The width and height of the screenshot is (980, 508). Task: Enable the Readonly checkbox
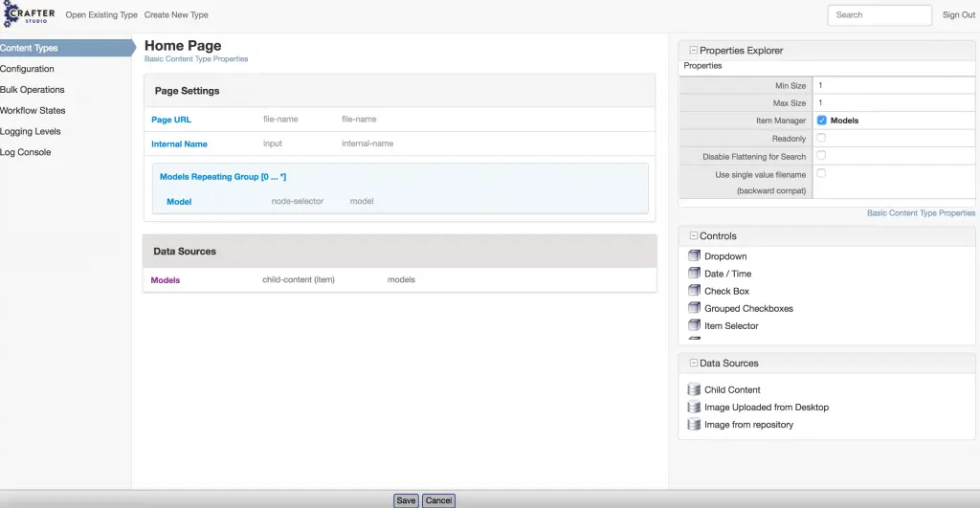click(x=821, y=138)
